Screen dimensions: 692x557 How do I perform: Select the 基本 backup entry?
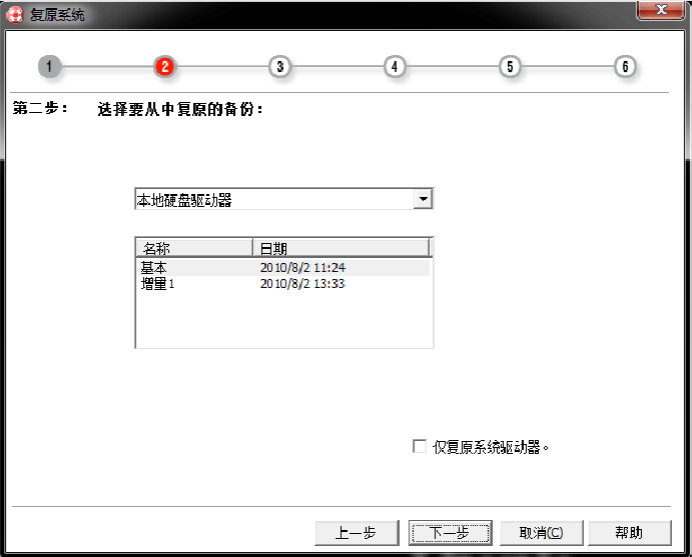point(155,268)
